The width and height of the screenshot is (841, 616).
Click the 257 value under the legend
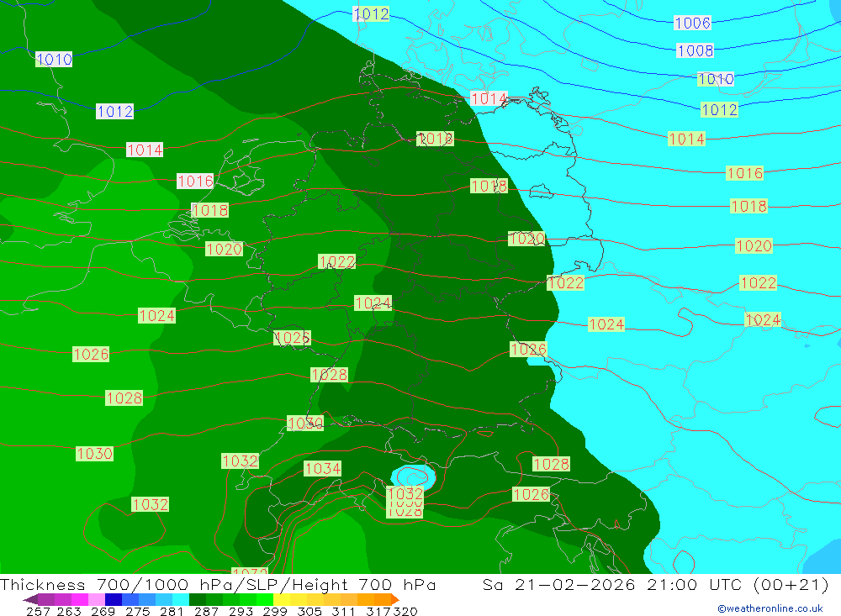click(38, 612)
